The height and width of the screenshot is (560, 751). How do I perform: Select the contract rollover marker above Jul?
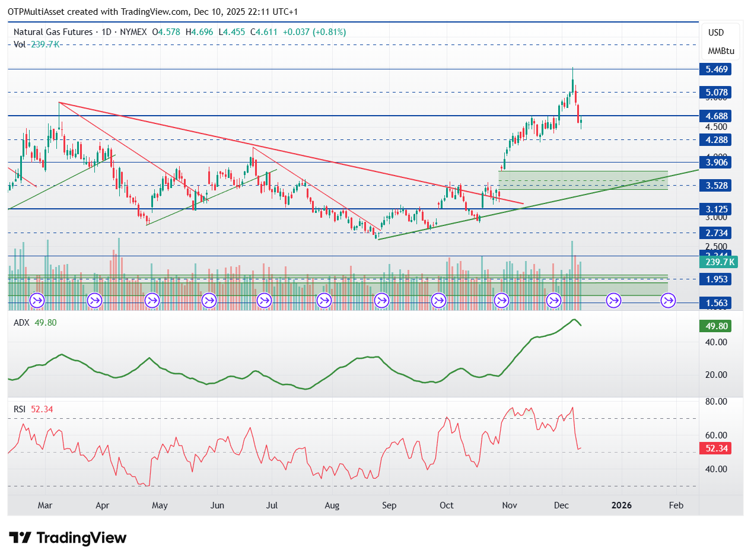265,301
